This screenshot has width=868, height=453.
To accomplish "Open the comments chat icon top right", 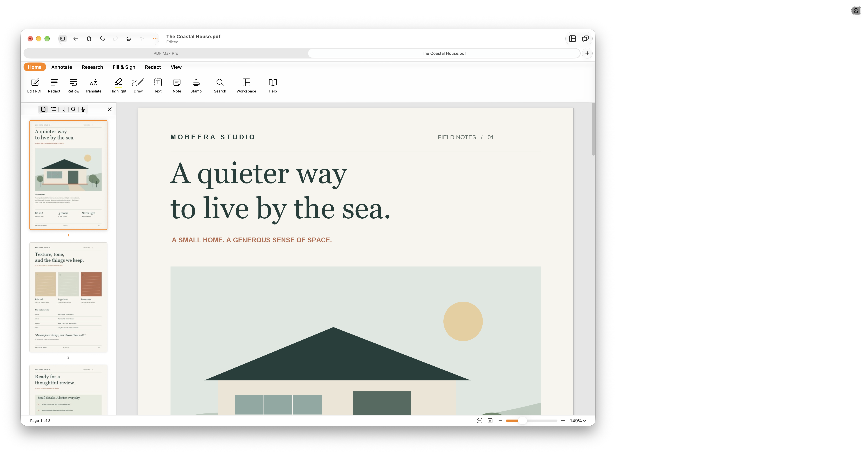I will tap(585, 39).
